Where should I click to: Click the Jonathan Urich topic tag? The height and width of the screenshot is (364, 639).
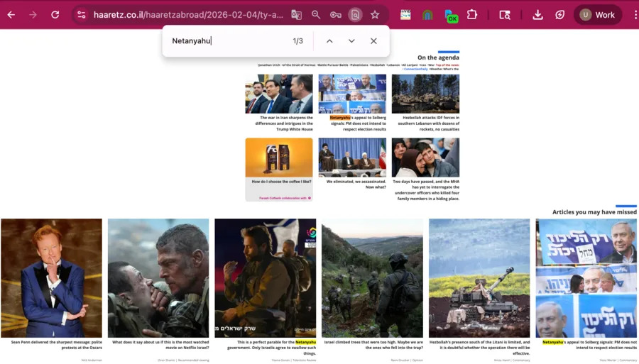pyautogui.click(x=269, y=65)
